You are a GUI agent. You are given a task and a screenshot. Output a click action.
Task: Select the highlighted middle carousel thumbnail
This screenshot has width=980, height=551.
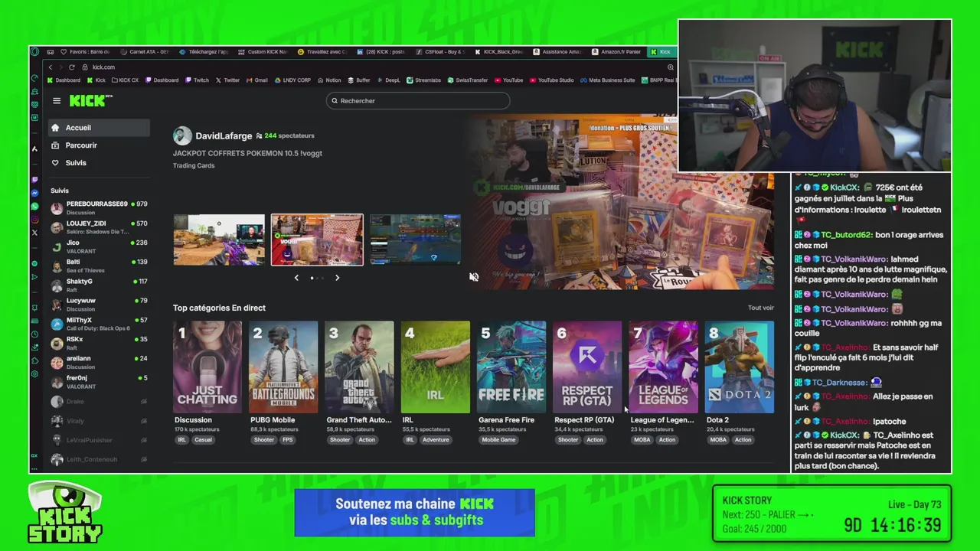coord(317,240)
